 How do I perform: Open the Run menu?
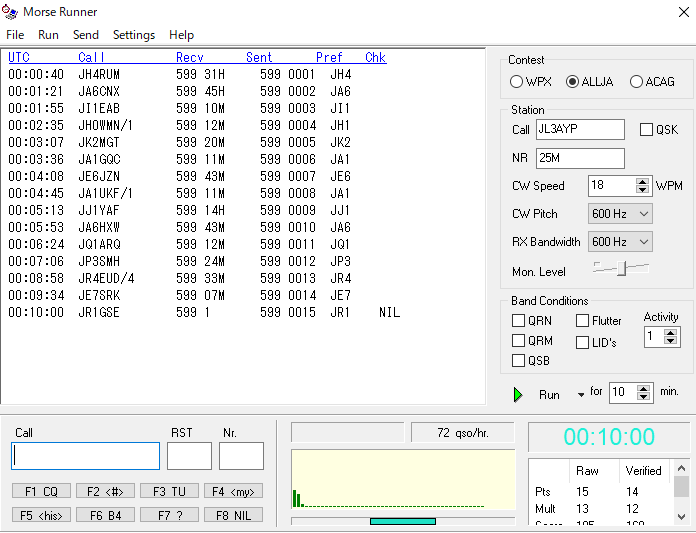point(48,35)
